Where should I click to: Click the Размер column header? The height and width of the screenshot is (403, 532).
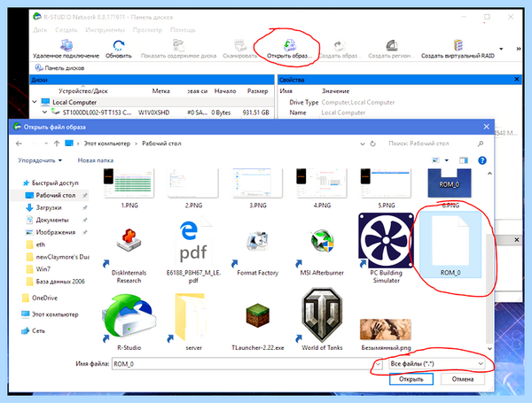tap(257, 91)
